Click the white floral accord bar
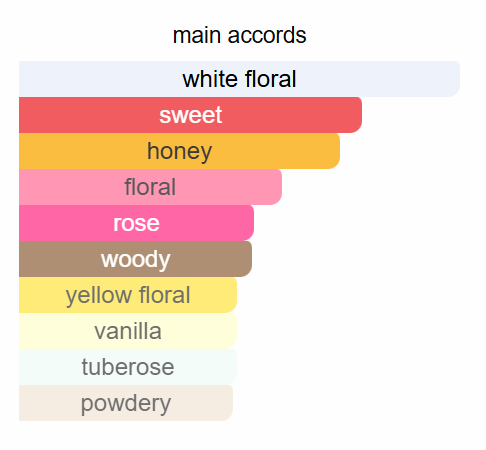Viewport: 486px width, 450px height. point(239,79)
